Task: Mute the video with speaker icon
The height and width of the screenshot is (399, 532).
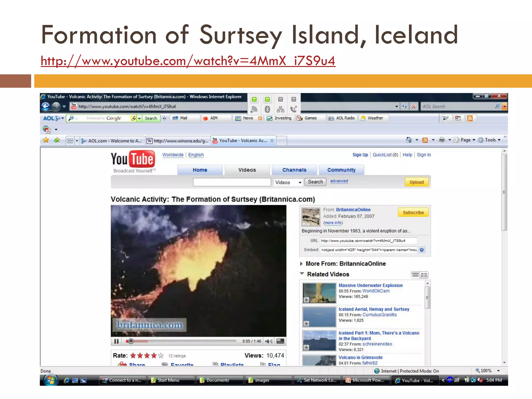Action: [x=269, y=341]
